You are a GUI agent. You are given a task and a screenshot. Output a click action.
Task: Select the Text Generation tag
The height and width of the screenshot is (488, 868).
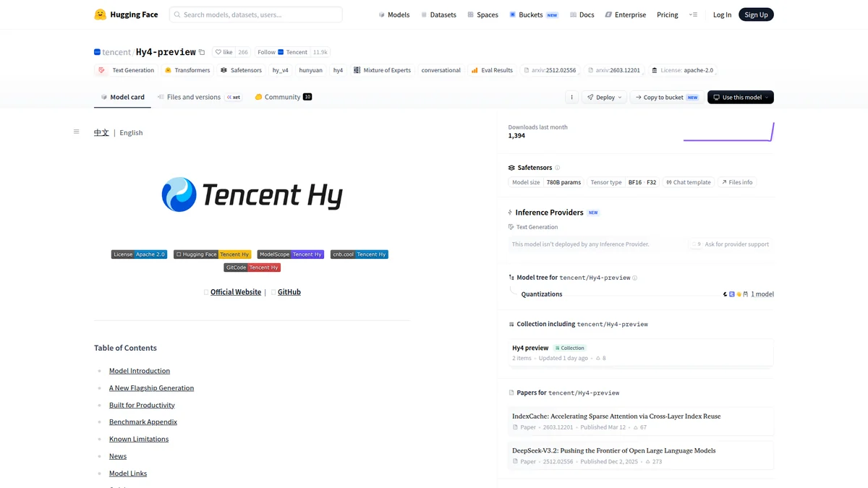pyautogui.click(x=126, y=70)
